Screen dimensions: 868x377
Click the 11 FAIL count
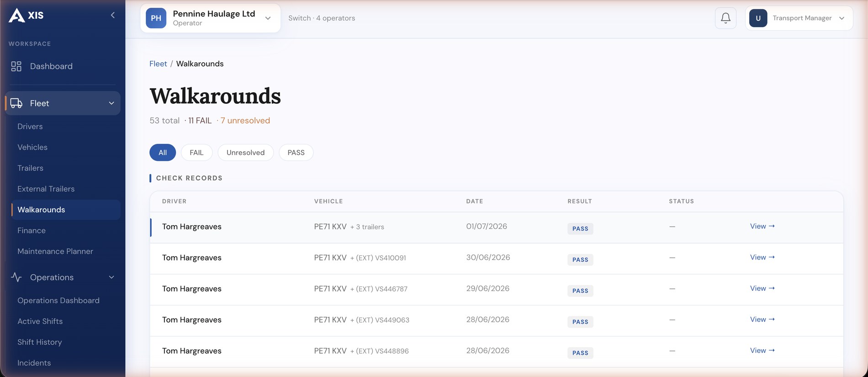point(200,121)
